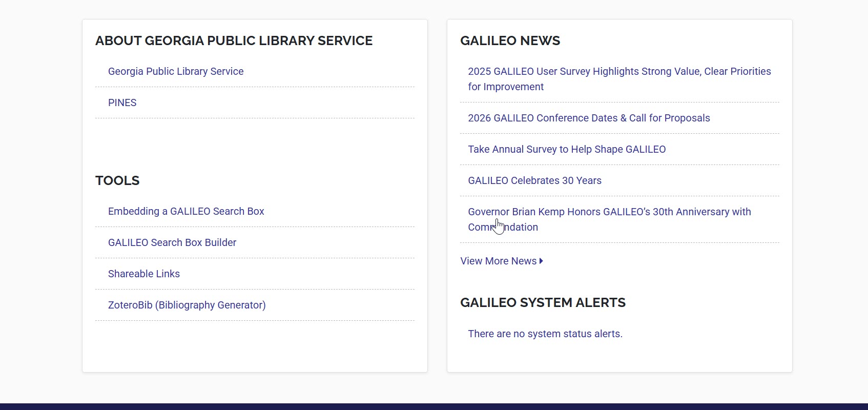Open the Georgia Public Library Service link

[175, 72]
